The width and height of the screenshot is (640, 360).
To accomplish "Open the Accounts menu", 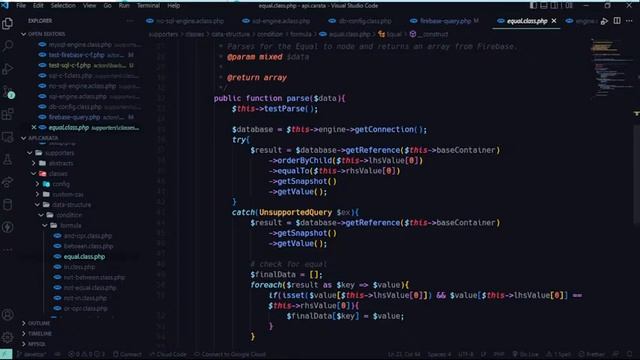I will 7,315.
